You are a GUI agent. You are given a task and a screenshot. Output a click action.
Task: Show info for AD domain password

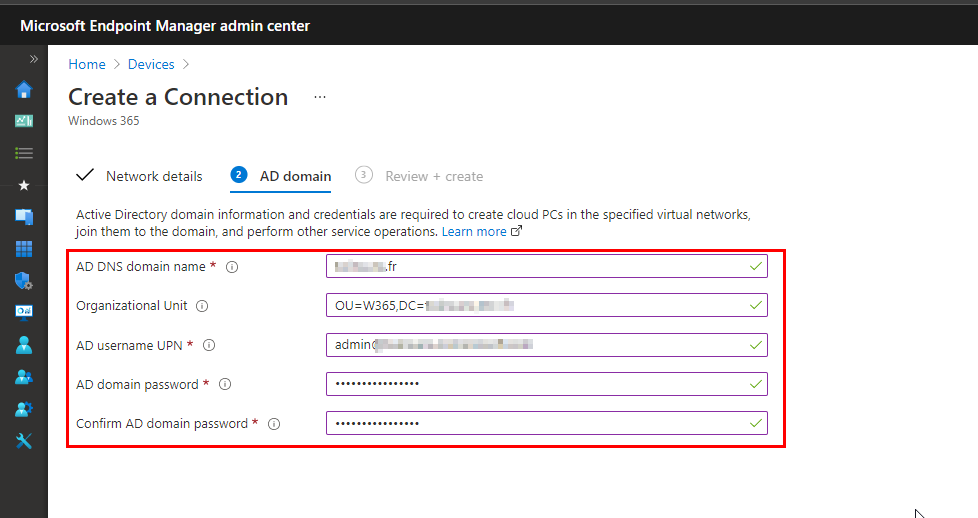click(225, 384)
